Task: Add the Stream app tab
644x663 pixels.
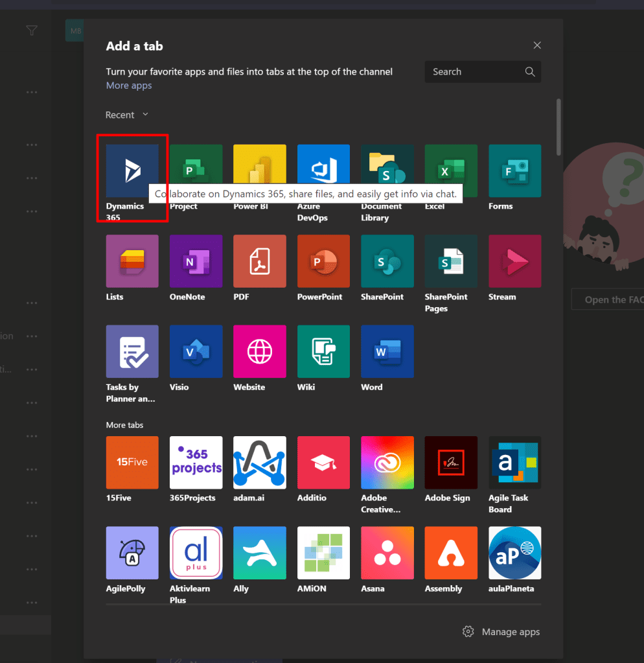Action: [514, 261]
